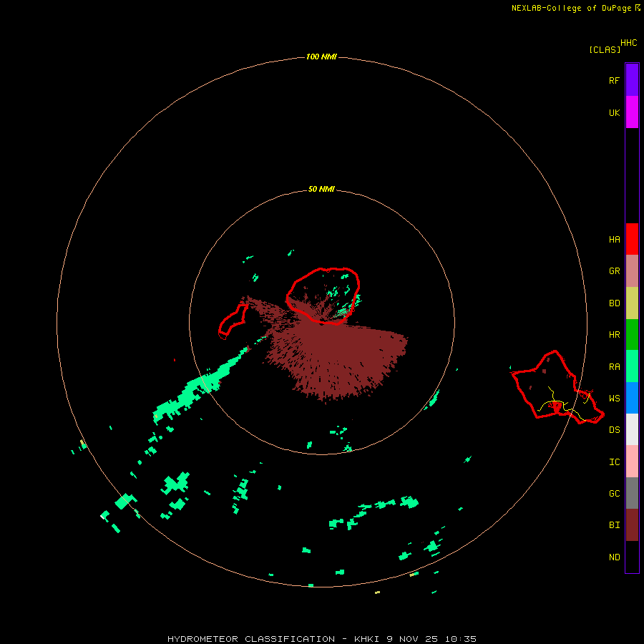Click the "IC" legend label

click(x=614, y=462)
